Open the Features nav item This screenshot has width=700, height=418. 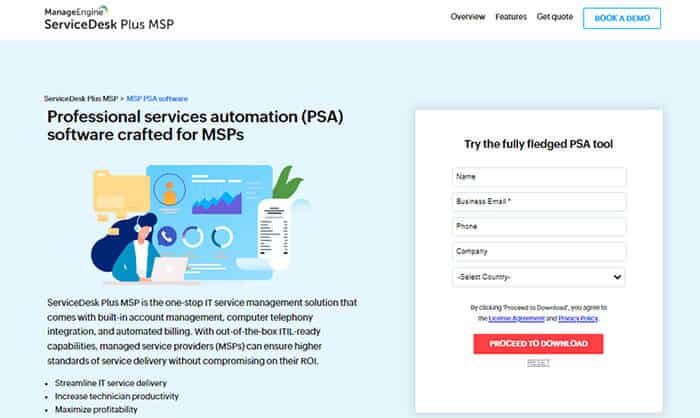511,17
